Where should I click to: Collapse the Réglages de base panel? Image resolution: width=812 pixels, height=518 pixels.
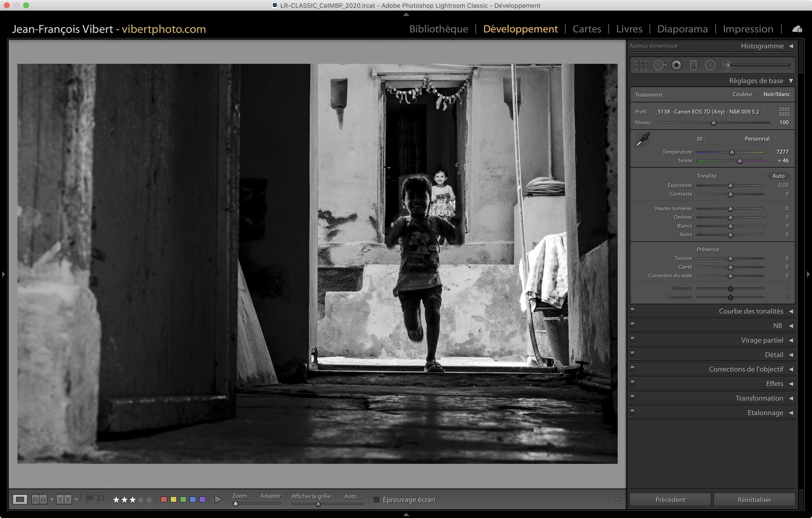click(x=791, y=81)
